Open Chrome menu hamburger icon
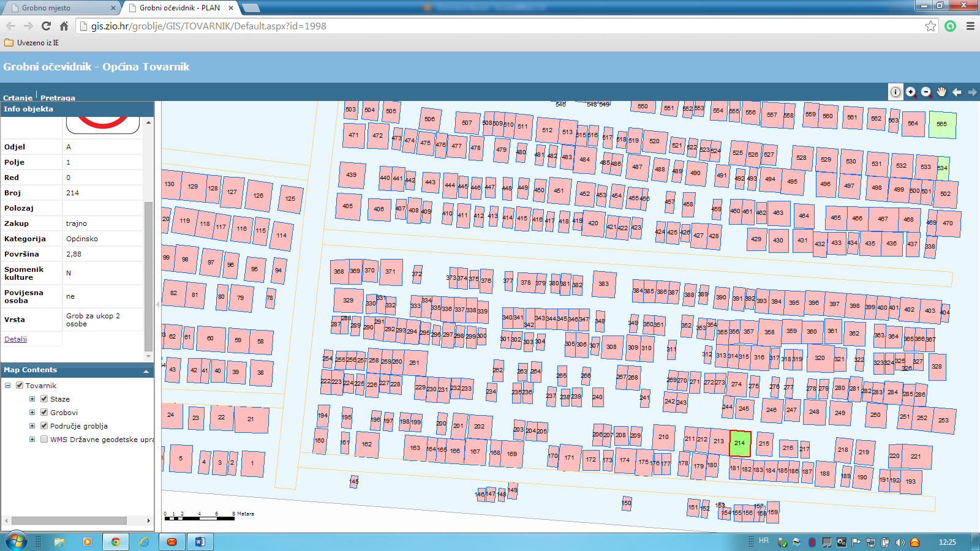The image size is (980, 551). pos(970,26)
